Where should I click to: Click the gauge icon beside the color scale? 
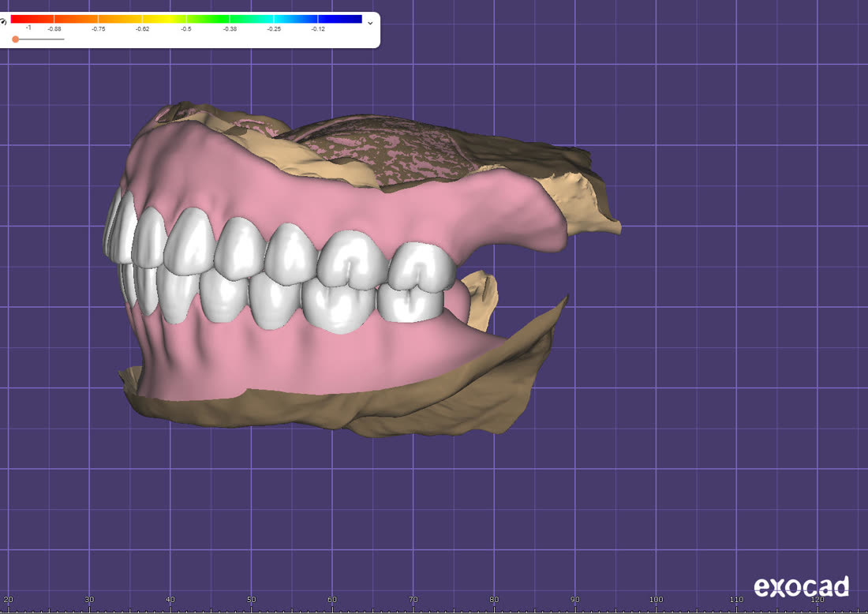(3, 21)
